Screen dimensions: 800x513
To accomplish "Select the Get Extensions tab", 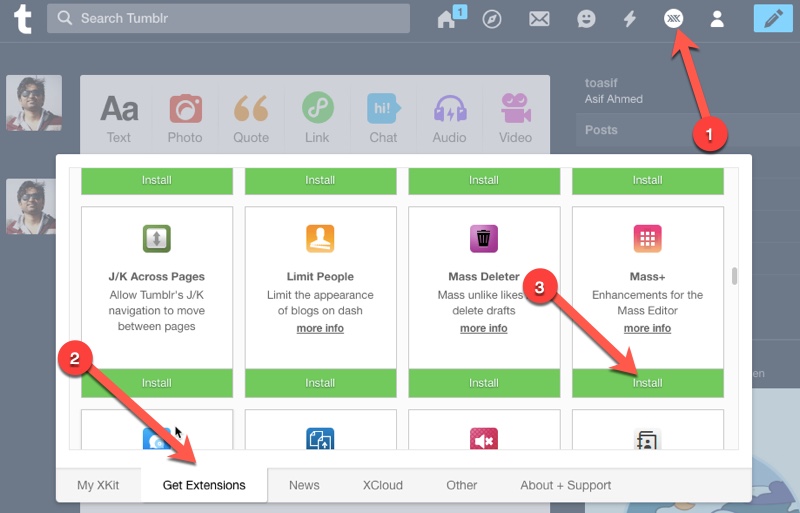I will [204, 485].
